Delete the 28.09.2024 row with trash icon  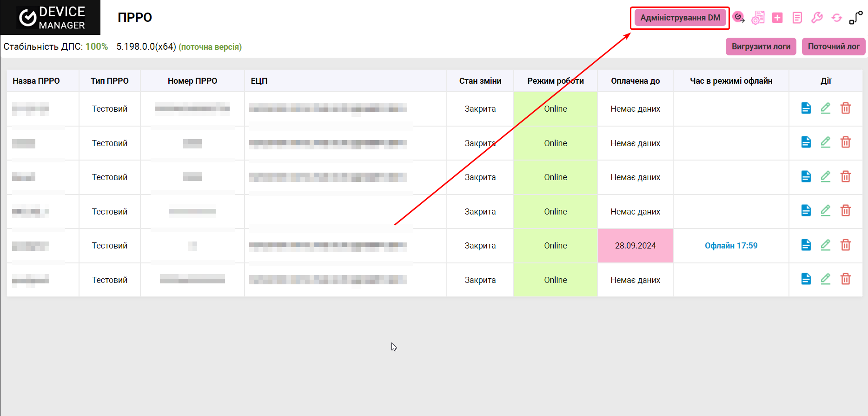click(x=846, y=245)
